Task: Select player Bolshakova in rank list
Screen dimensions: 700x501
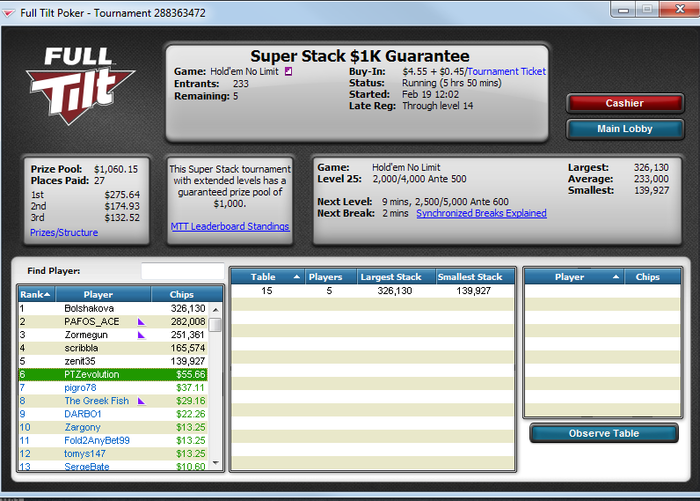Action: (x=113, y=309)
